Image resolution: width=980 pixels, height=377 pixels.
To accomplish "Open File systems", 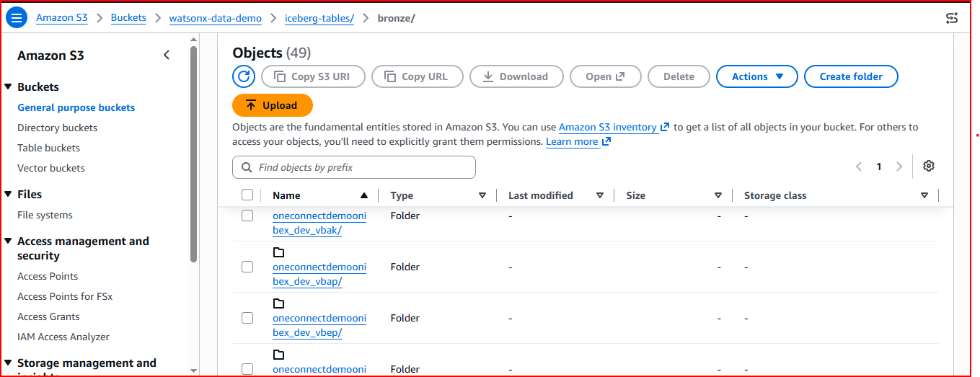I will [45, 215].
